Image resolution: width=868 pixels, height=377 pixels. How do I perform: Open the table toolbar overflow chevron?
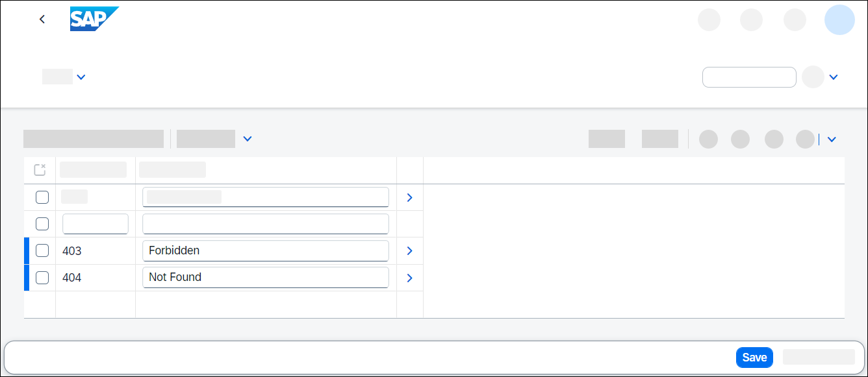pos(832,139)
